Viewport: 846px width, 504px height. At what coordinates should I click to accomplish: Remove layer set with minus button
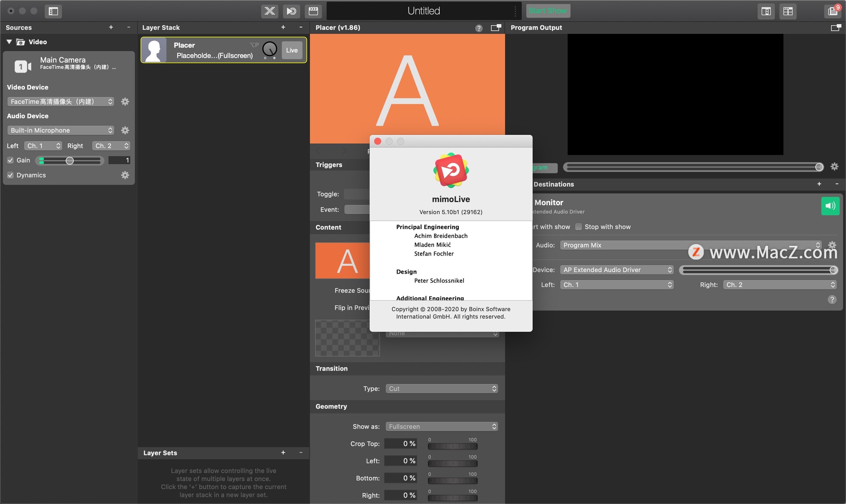pyautogui.click(x=301, y=452)
